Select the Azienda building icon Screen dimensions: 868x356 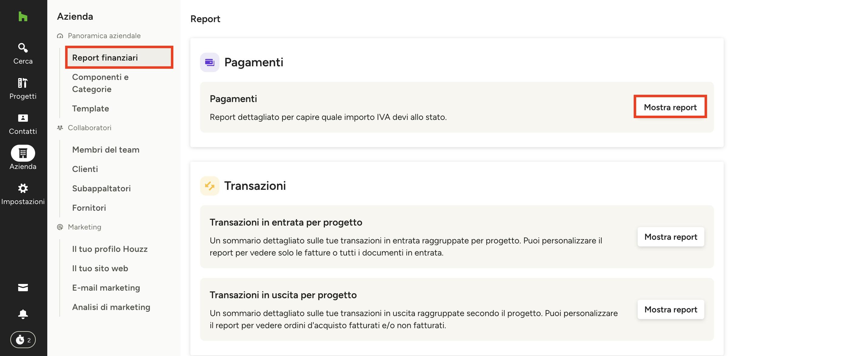click(23, 153)
